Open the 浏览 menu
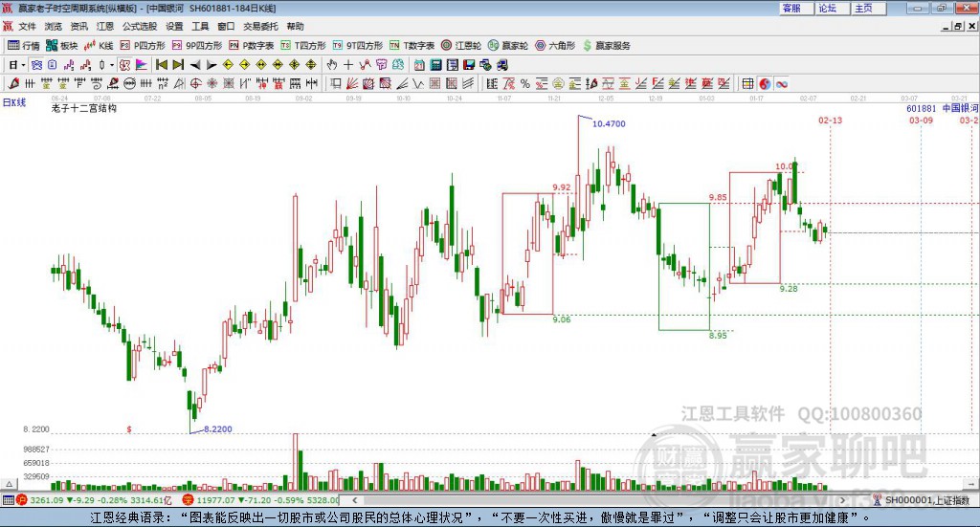980x527 pixels. point(54,26)
